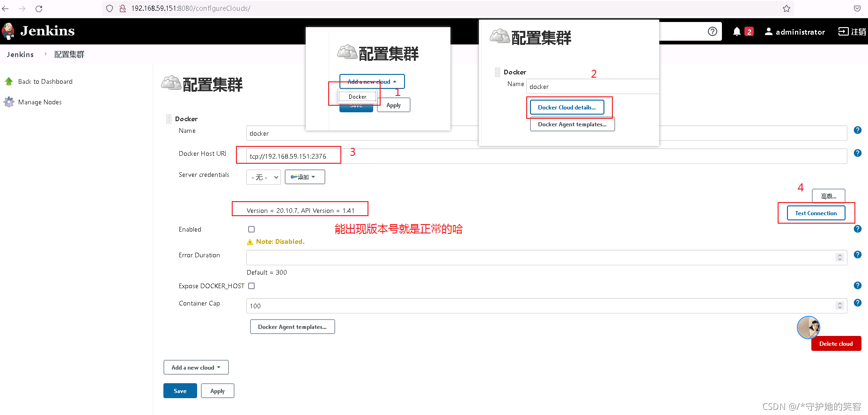Click Name field in second inset
The image size is (868, 415).
592,87
